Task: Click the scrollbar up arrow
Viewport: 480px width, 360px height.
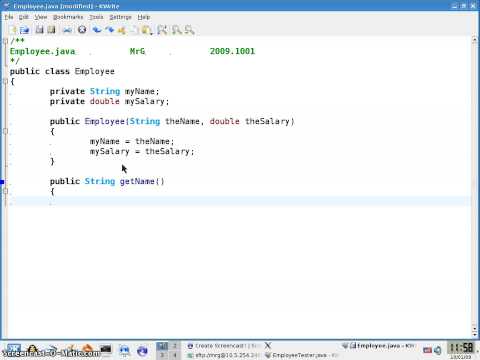Action: [474, 40]
